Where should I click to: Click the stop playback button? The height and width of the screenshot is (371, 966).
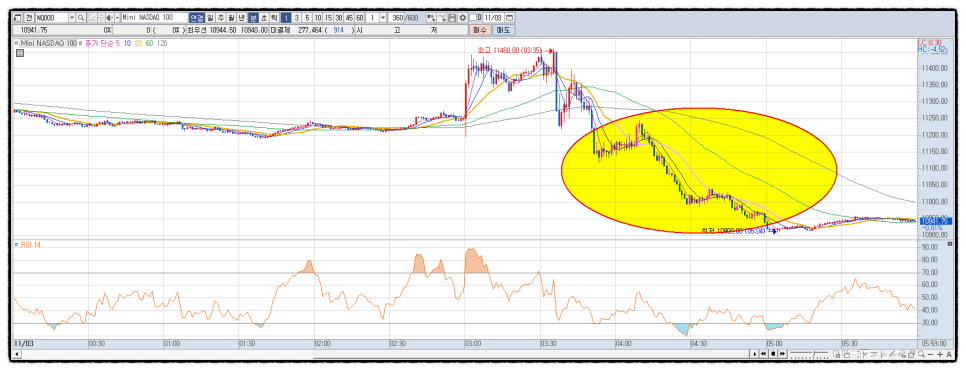tap(773, 354)
